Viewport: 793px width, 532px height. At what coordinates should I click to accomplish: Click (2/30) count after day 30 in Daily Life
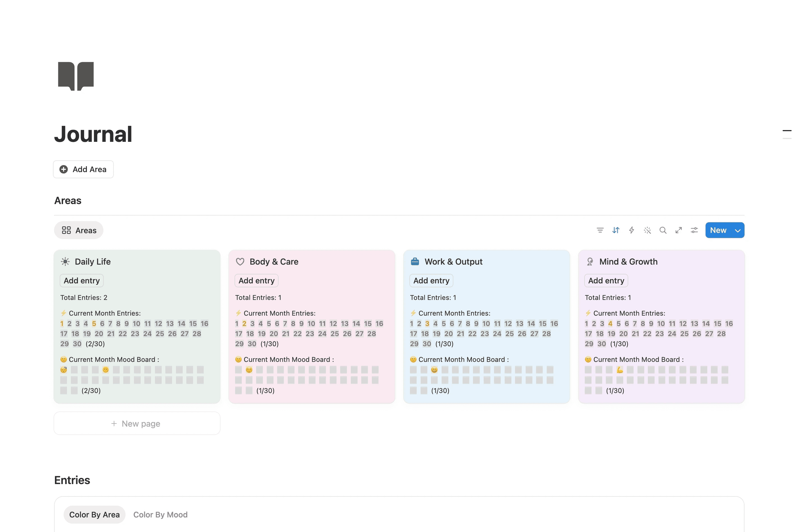coord(95,344)
